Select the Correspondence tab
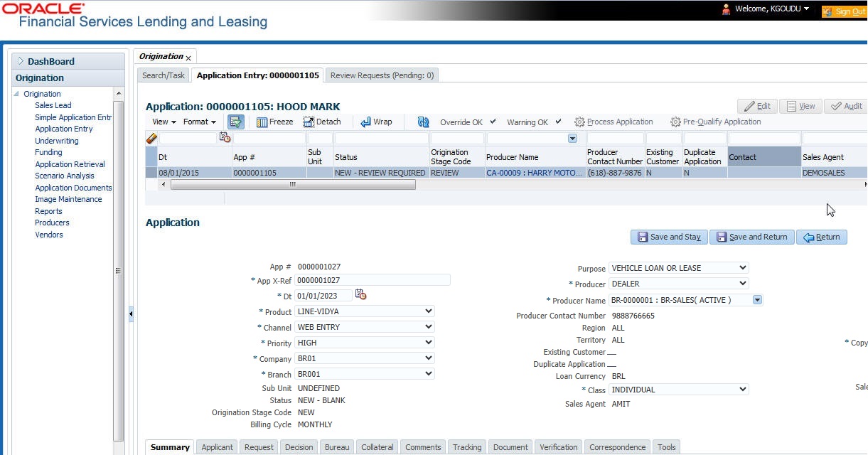 [617, 447]
